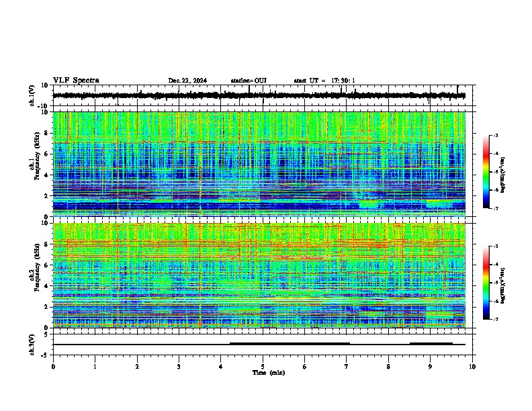Click the short thick ch.3 bar near 9 min
This screenshot has width=532, height=411.
[x=431, y=344]
